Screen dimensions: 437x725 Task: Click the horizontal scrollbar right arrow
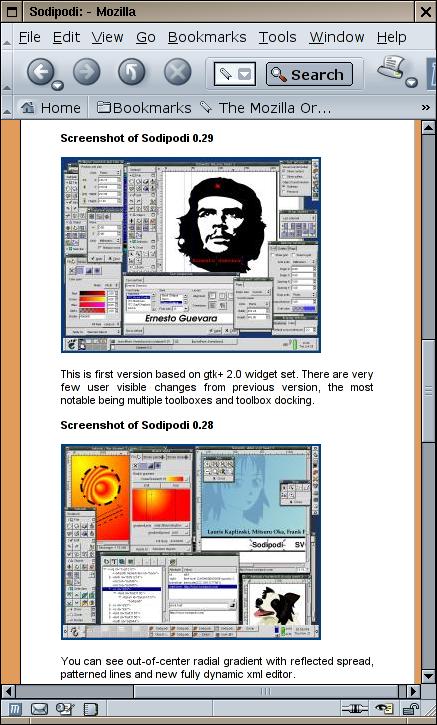tap(413, 692)
